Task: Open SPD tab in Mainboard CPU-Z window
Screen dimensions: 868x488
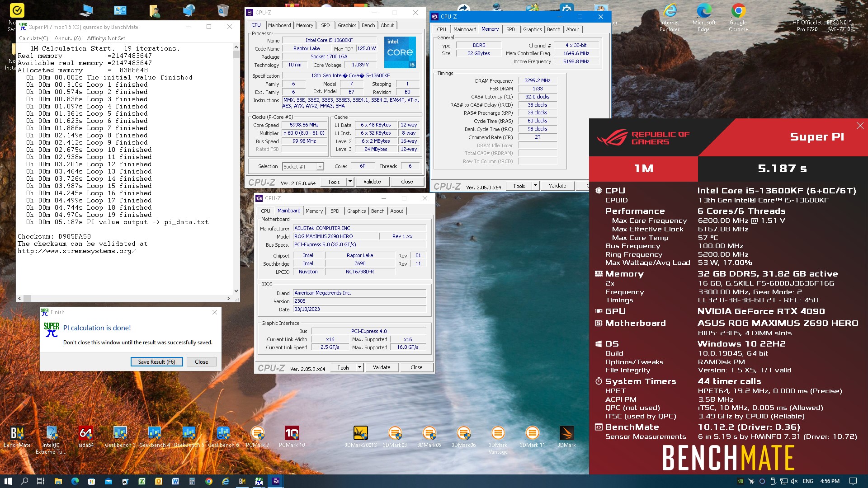Action: click(x=335, y=211)
